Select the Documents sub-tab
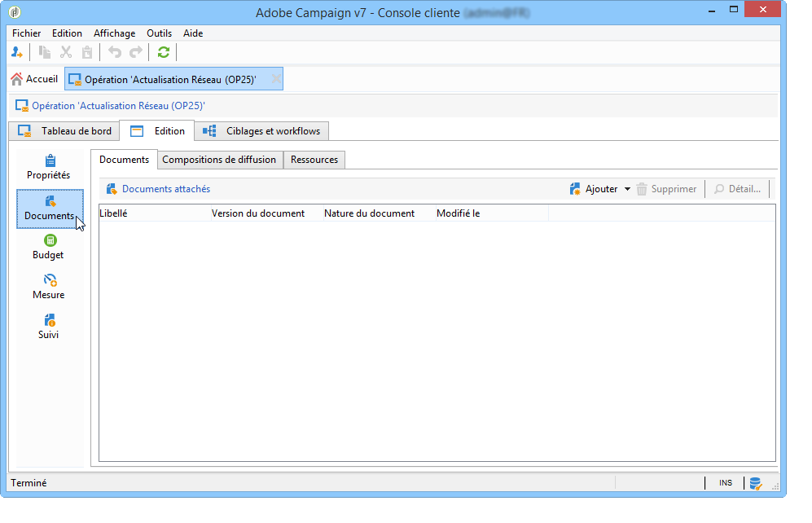 pyautogui.click(x=125, y=160)
